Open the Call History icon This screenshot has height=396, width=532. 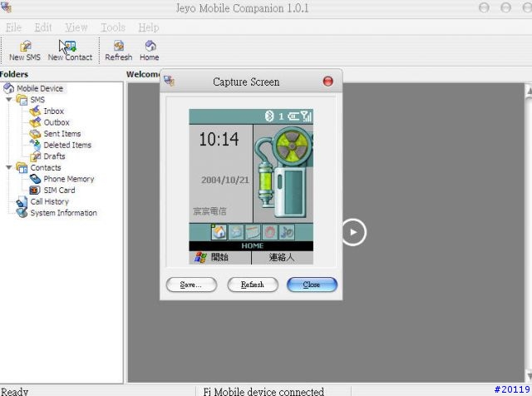pyautogui.click(x=22, y=201)
